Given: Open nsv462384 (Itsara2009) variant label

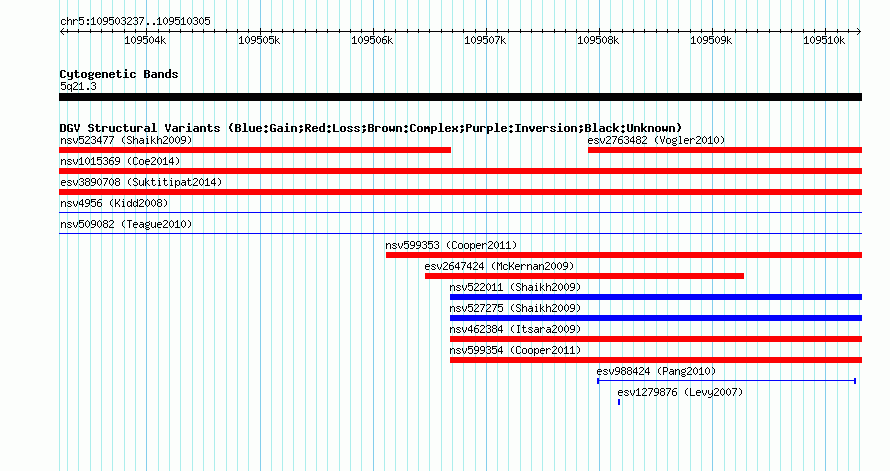Looking at the screenshot, I should [x=515, y=329].
